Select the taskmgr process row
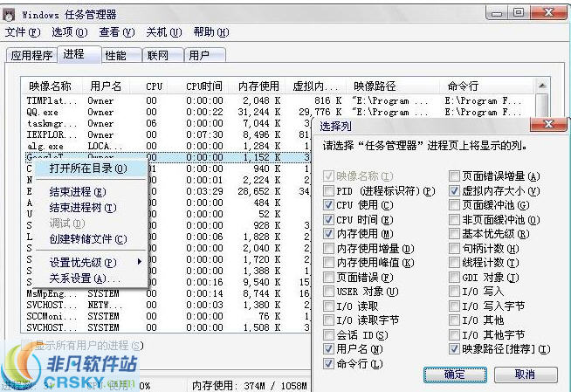 pos(168,123)
